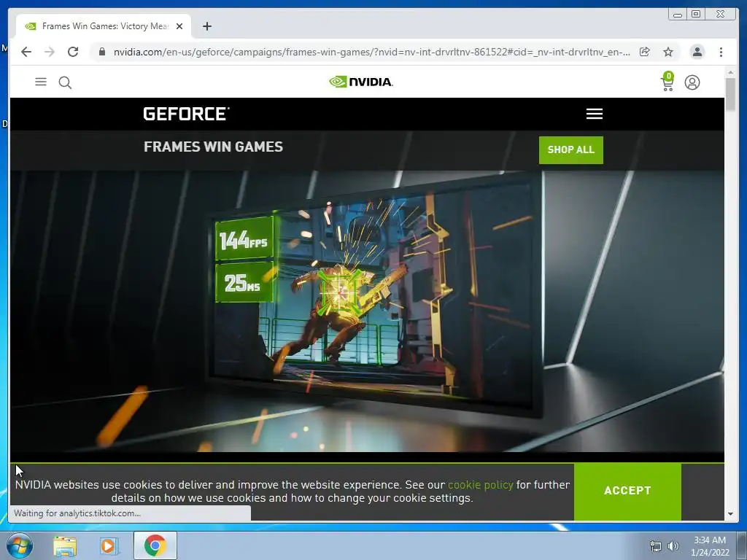
Task: Accept cookies with the Accept button
Action: pyautogui.click(x=627, y=491)
